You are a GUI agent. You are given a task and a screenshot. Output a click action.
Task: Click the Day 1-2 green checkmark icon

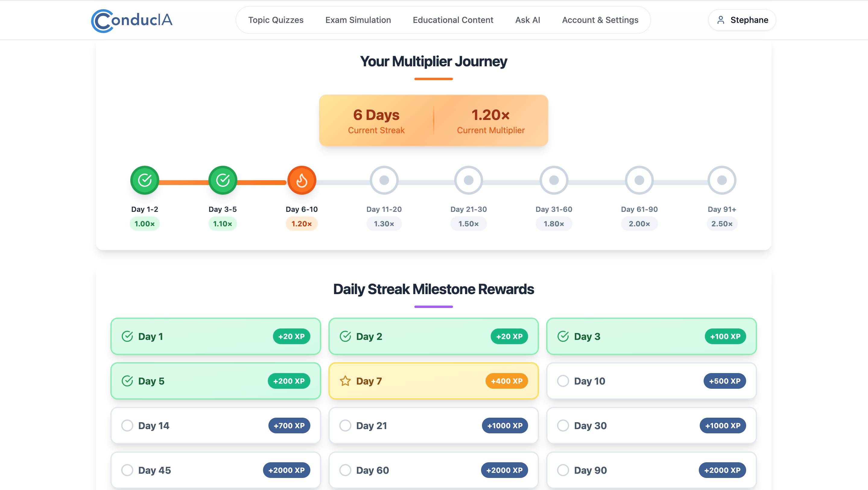coord(144,180)
